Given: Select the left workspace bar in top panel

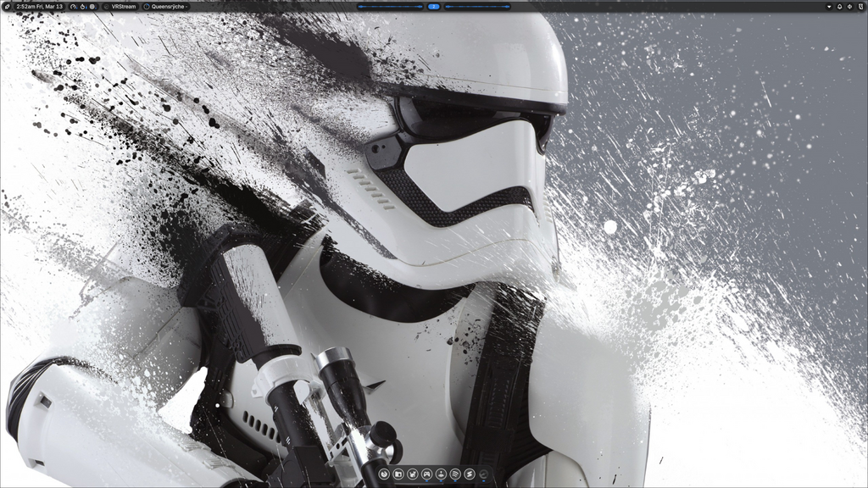Looking at the screenshot, I should click(390, 7).
